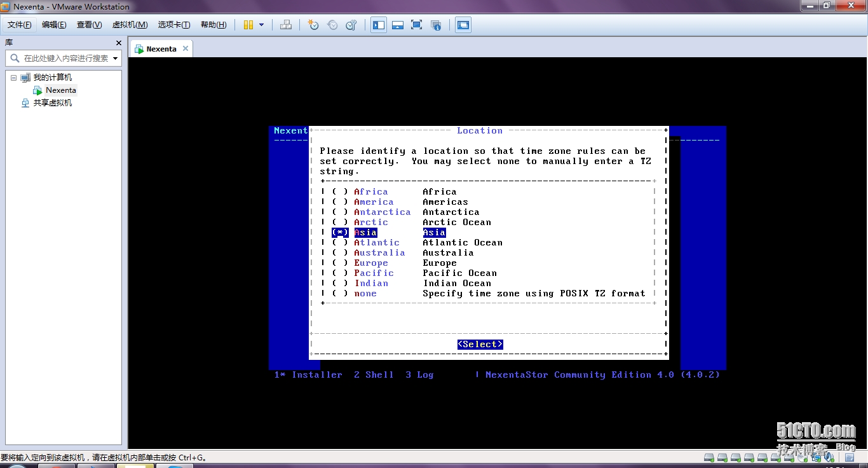Open the 文件 (File) menu
Viewport: 868px width, 468px height.
point(20,25)
